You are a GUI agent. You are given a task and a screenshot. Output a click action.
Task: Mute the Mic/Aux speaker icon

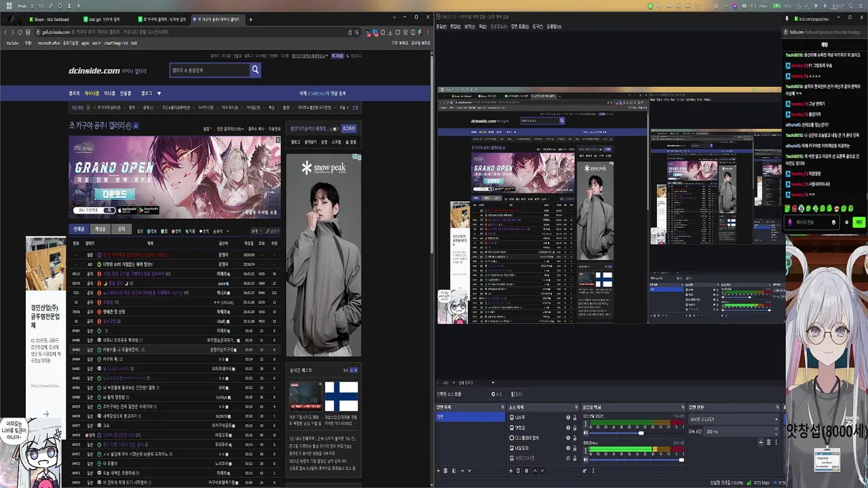(585, 460)
